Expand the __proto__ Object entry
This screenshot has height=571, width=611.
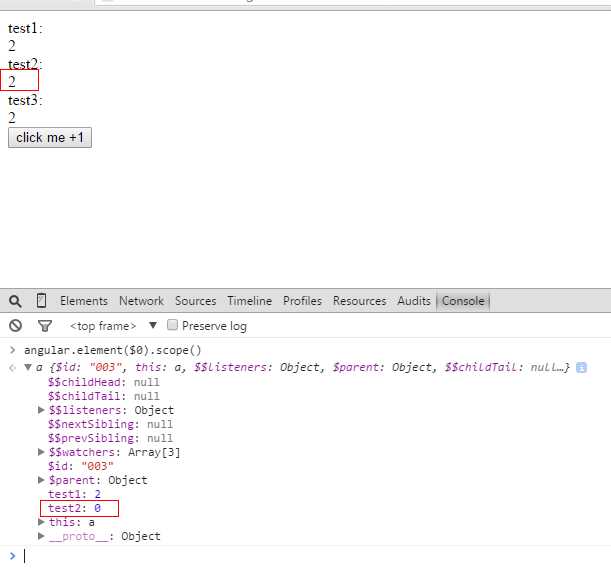(41, 536)
